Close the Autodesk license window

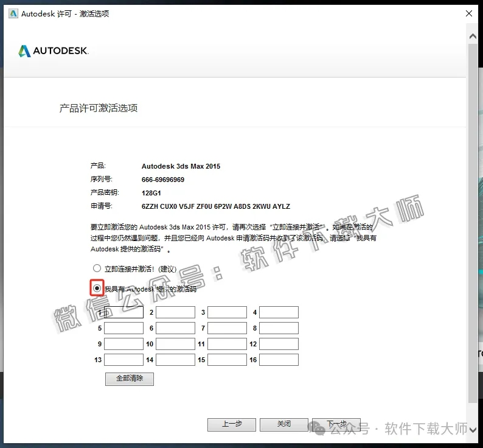[469, 13]
